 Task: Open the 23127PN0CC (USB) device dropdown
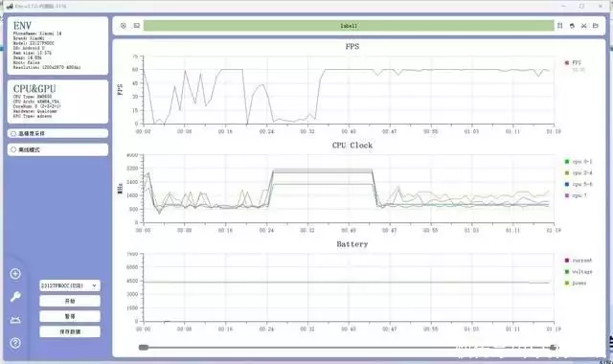70,285
